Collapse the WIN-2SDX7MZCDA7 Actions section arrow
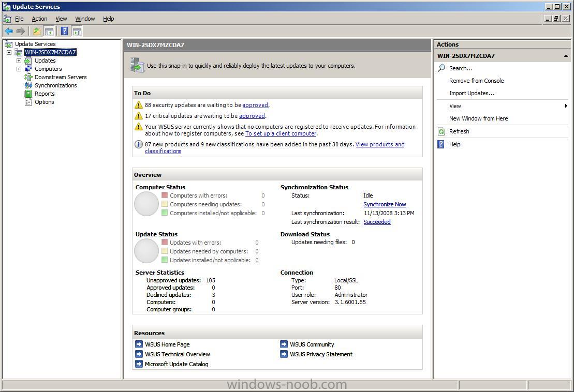The width and height of the screenshot is (574, 392). coord(566,56)
